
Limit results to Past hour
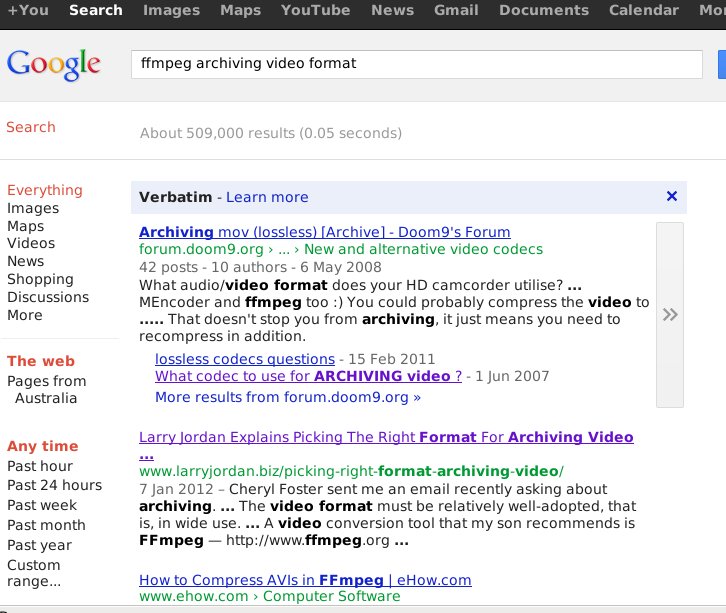click(x=40, y=466)
